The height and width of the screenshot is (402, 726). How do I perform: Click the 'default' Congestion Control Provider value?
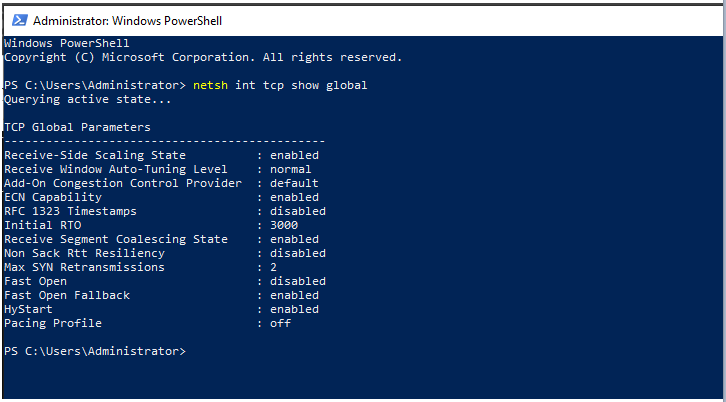tap(294, 183)
